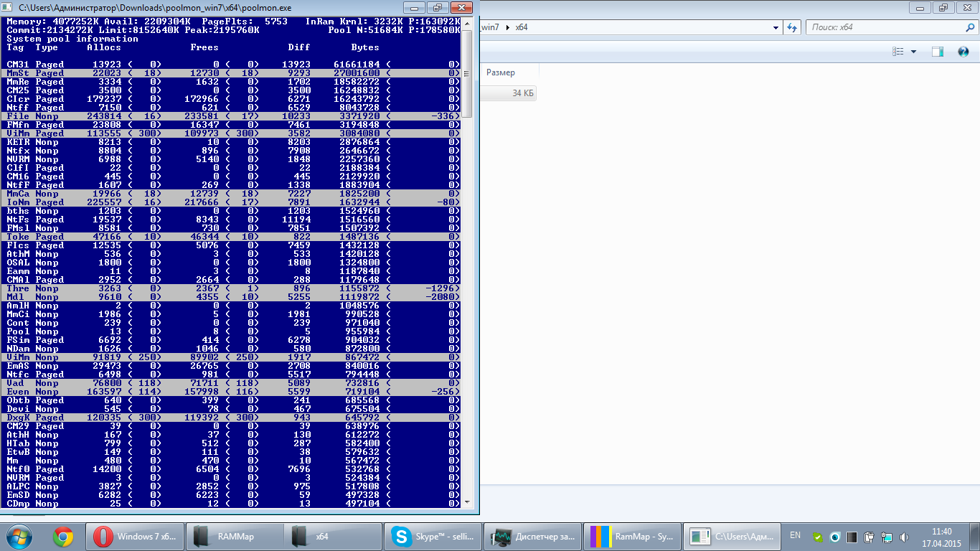Screen dimensions: 980x551
Task: Open the RamMap Sysinternals taskbar window
Action: (631, 536)
